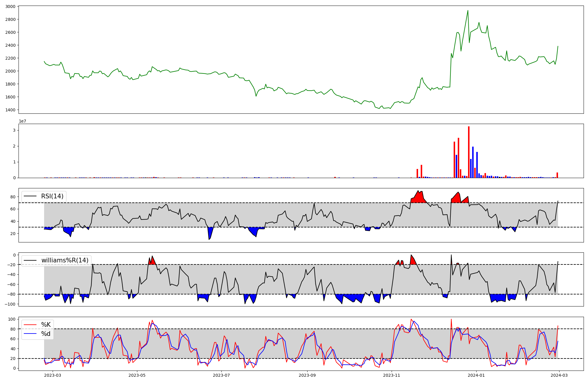Click the 3000 tick on the price axis
This screenshot has height=382, width=588.
click(x=11, y=6)
